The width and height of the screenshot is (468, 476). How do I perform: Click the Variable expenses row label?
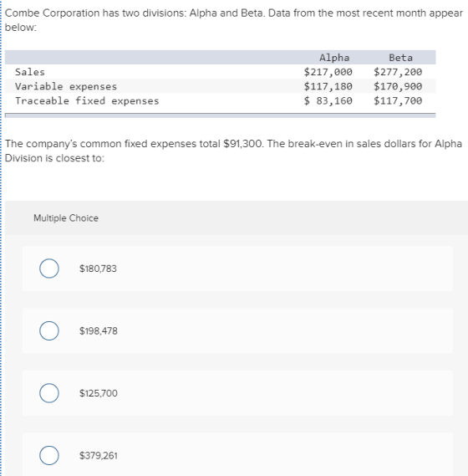(66, 86)
